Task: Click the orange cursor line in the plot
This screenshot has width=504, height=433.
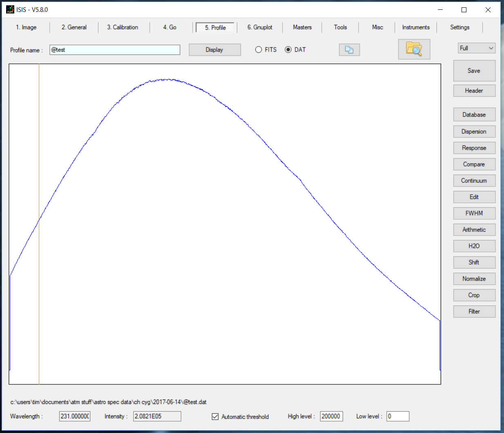Action: 39,286
